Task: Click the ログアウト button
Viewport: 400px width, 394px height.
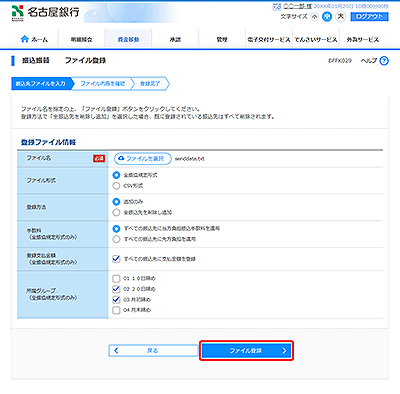Action: [369, 17]
